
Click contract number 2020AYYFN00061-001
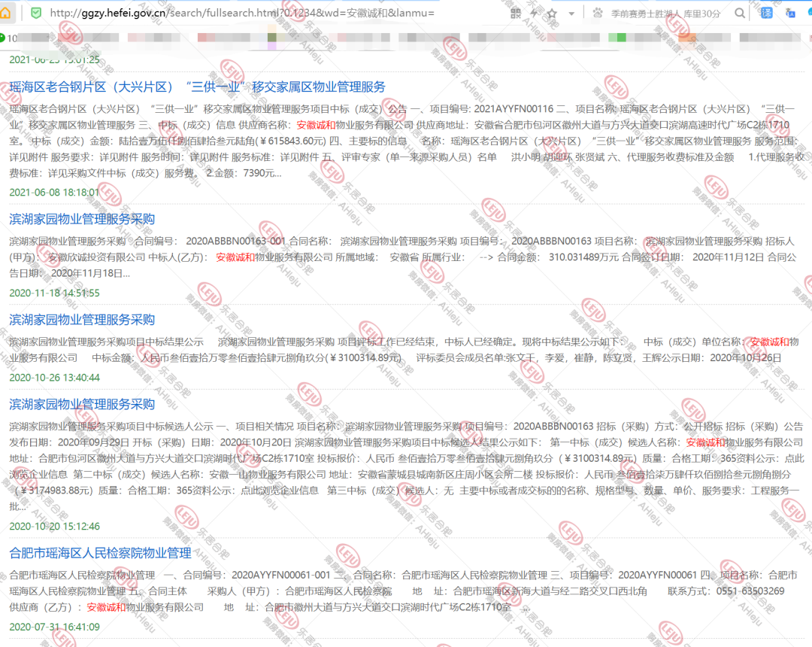tap(280, 575)
